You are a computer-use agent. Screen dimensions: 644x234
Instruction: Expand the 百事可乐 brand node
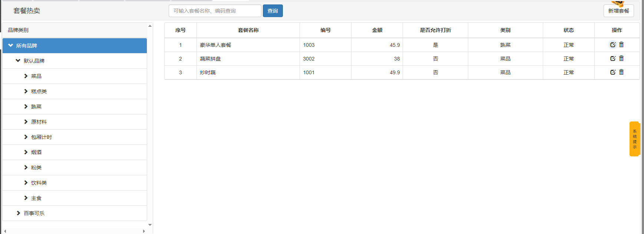[x=19, y=213]
